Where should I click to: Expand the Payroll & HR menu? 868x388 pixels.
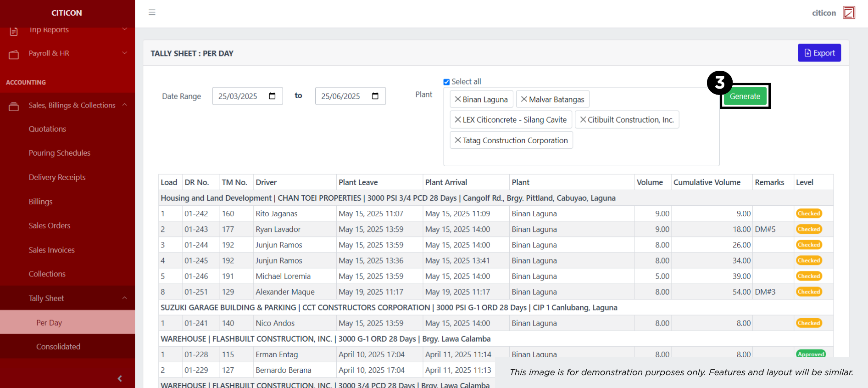click(x=124, y=53)
